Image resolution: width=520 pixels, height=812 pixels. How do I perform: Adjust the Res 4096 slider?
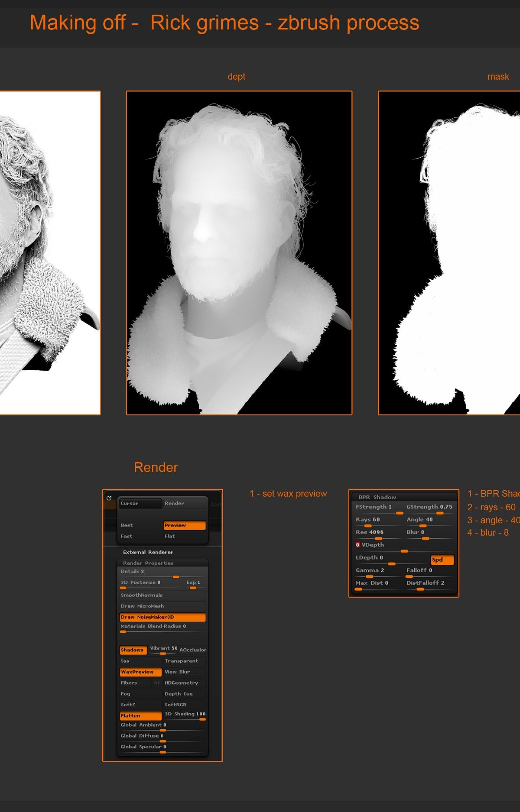pyautogui.click(x=379, y=534)
